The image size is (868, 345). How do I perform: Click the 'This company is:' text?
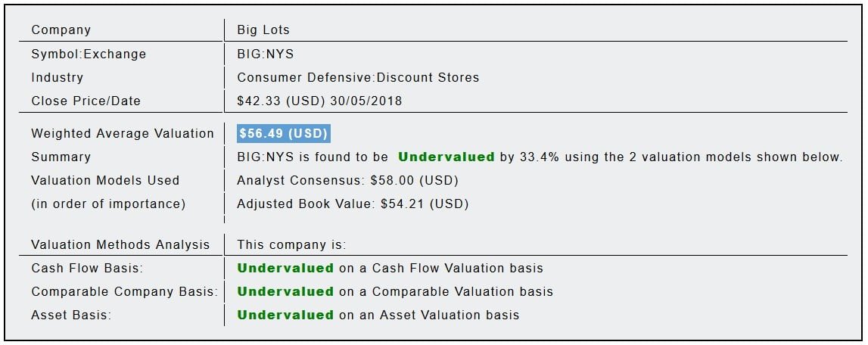(x=291, y=244)
